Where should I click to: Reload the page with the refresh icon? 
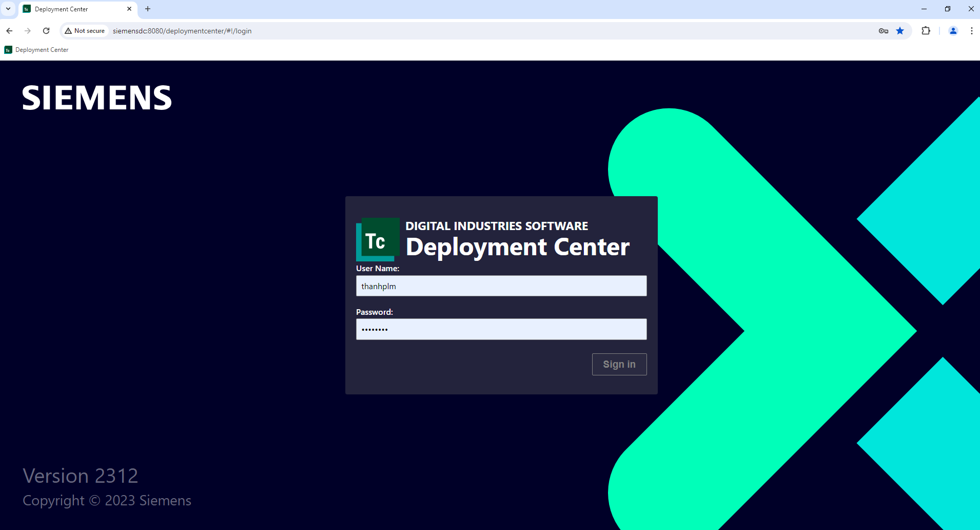pos(46,31)
